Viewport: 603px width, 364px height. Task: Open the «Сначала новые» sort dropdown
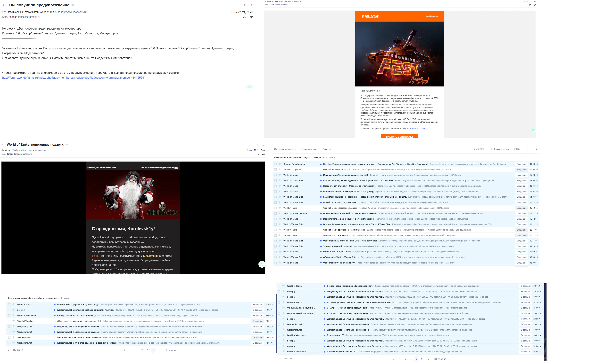501,149
